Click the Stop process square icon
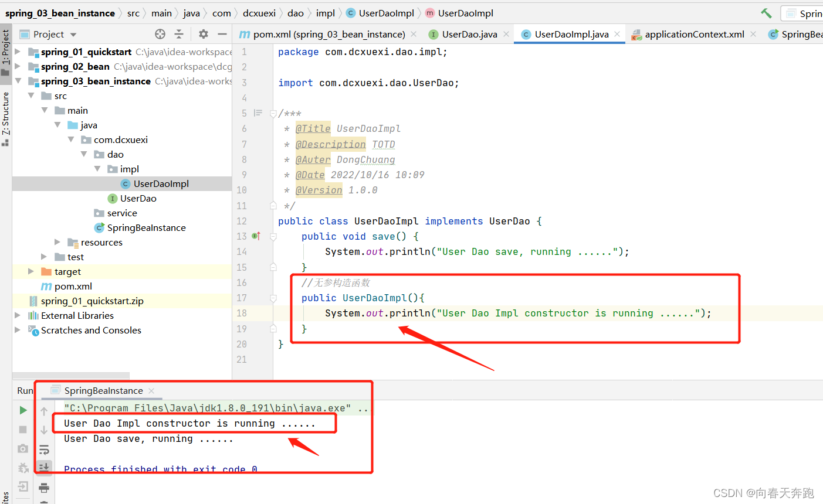This screenshot has width=823, height=504. (x=23, y=430)
